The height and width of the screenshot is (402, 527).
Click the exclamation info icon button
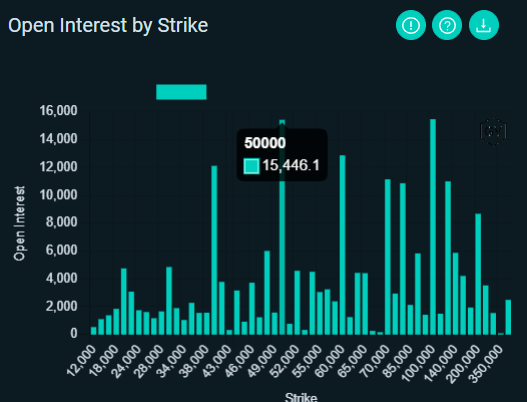(x=411, y=25)
